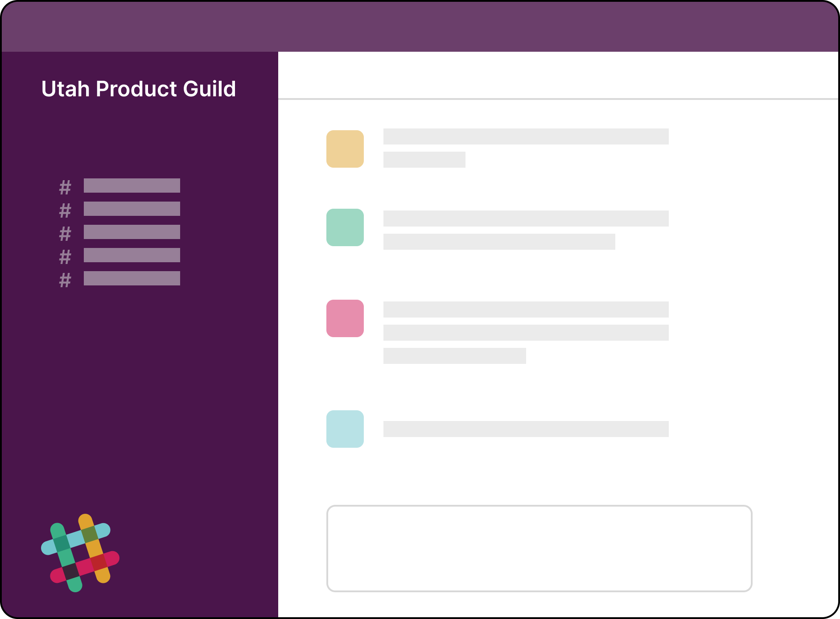Click the yellow user avatar
The height and width of the screenshot is (619, 840).
coord(345,149)
